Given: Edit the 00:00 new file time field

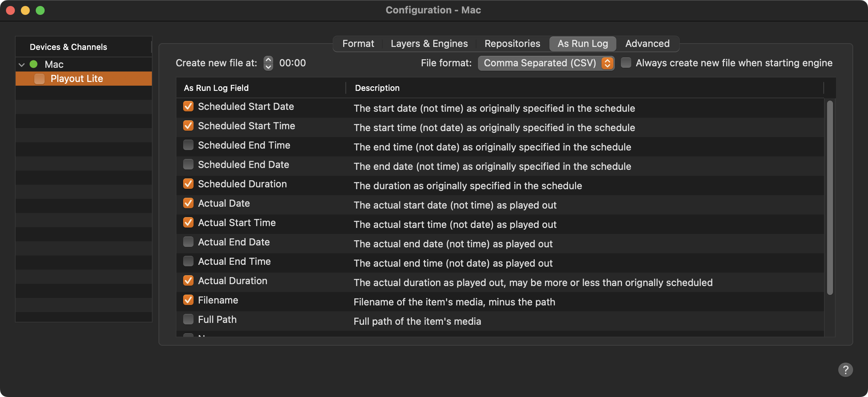Looking at the screenshot, I should point(293,63).
